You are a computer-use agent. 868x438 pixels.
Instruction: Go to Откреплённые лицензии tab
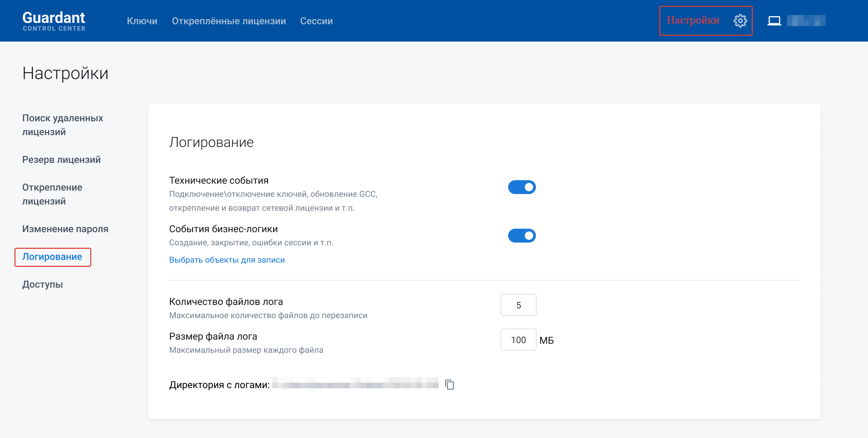[x=229, y=21]
